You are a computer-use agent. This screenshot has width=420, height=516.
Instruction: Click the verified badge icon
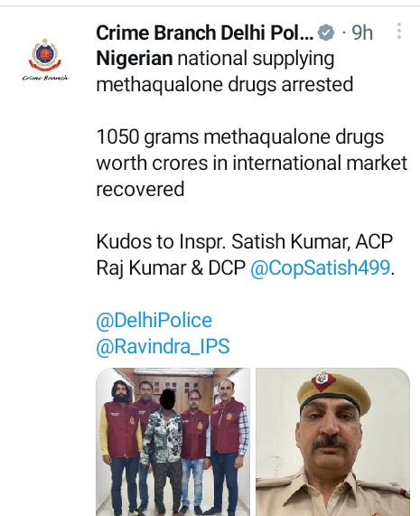click(x=325, y=33)
